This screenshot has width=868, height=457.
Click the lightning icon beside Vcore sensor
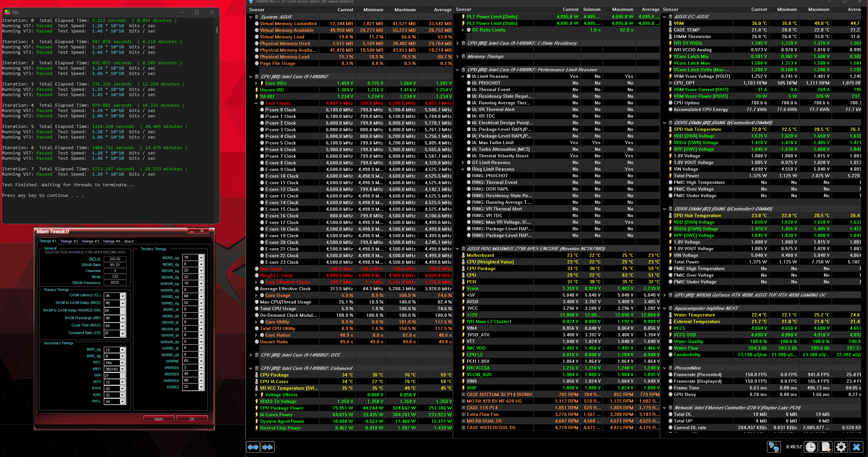(x=464, y=289)
